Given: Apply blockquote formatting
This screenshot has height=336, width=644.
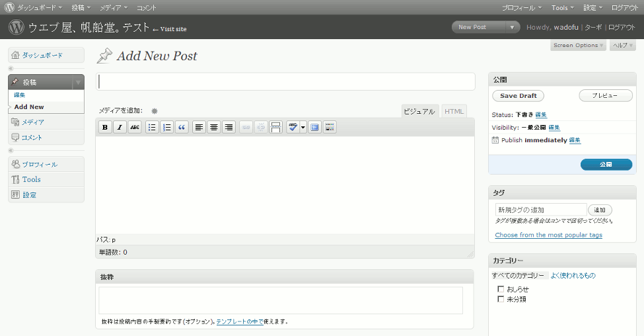Looking at the screenshot, I should (182, 127).
